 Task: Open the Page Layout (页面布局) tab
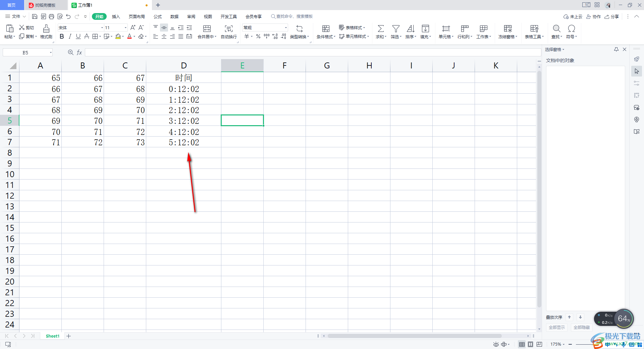point(137,16)
